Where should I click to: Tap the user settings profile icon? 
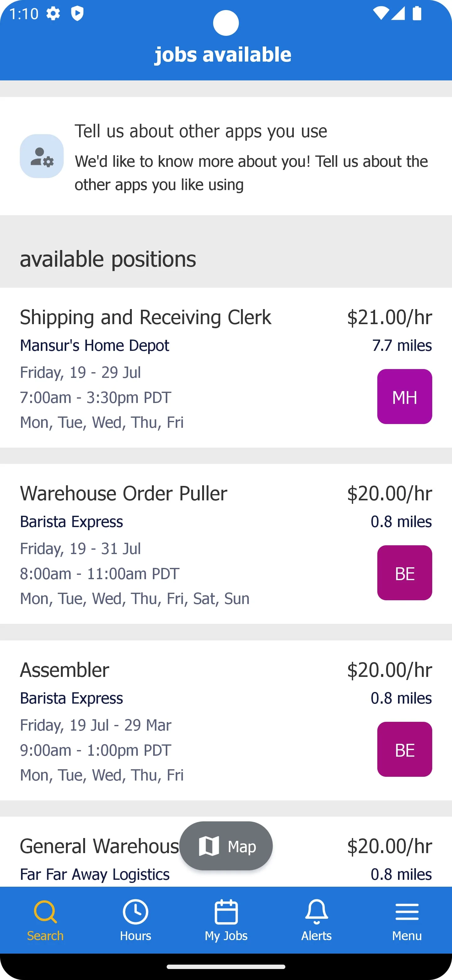(x=42, y=156)
